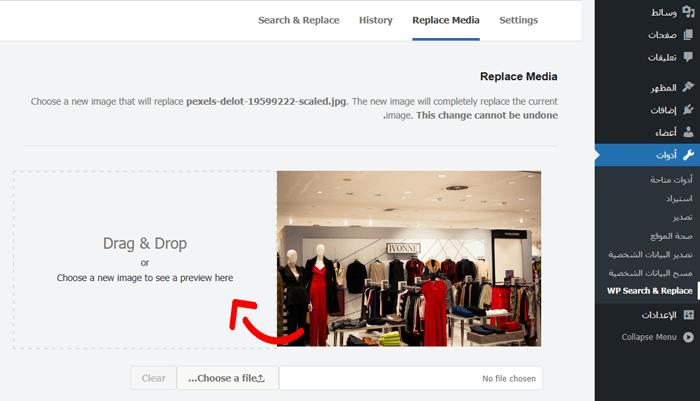Click the Comments (تعليقات) speech bubble icon
The image size is (700, 401).
click(x=688, y=57)
